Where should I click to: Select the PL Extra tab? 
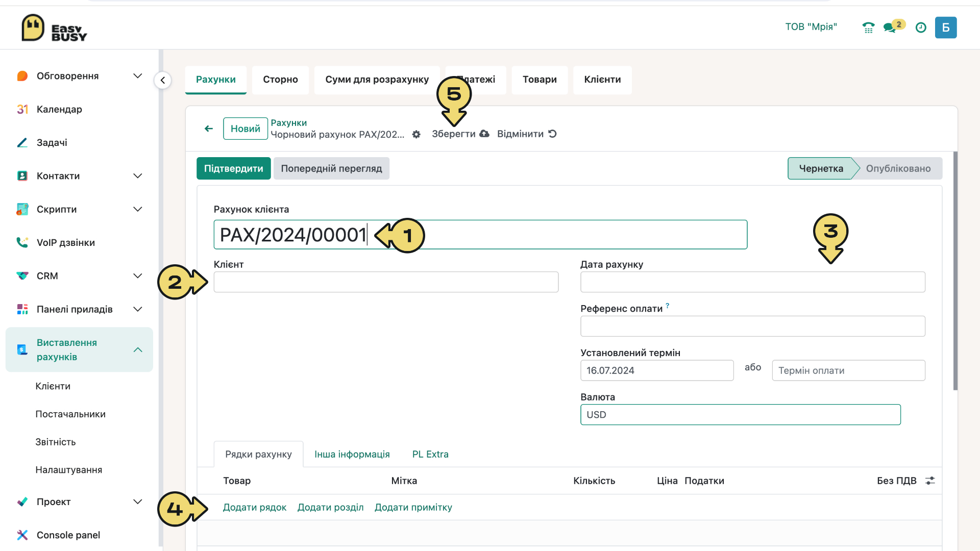coord(430,454)
